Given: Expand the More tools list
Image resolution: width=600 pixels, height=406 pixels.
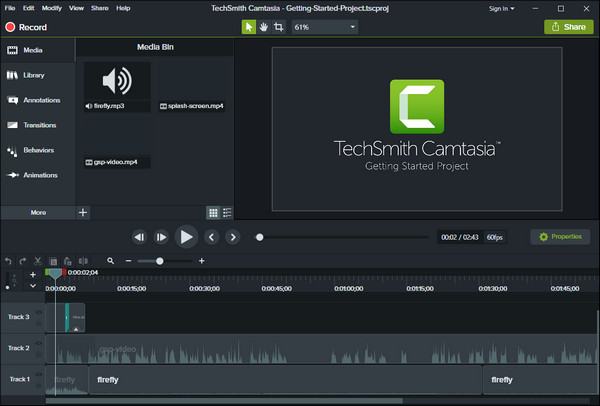Looking at the screenshot, I should pyautogui.click(x=38, y=212).
